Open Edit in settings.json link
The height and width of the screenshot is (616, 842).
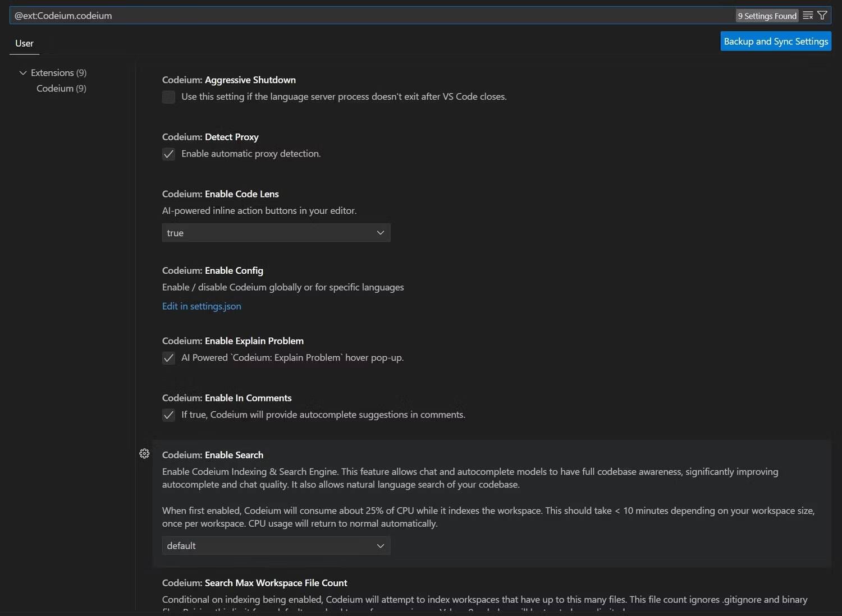click(202, 306)
